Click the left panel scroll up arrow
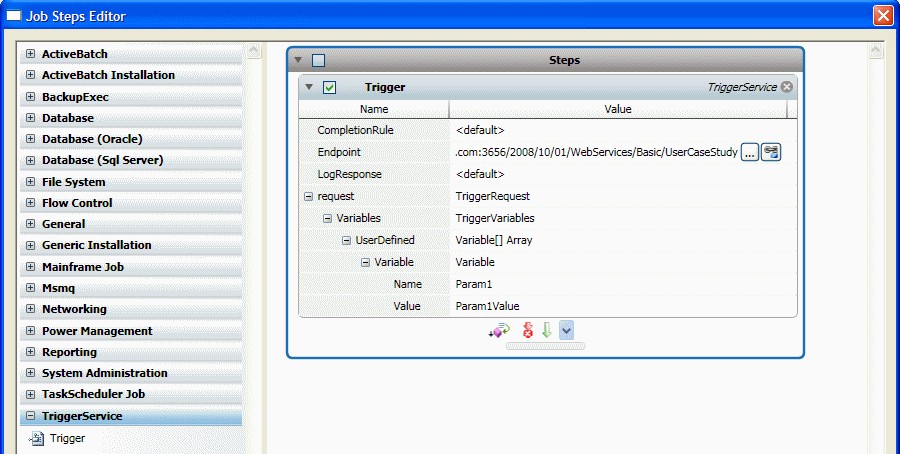900x454 pixels. (254, 51)
